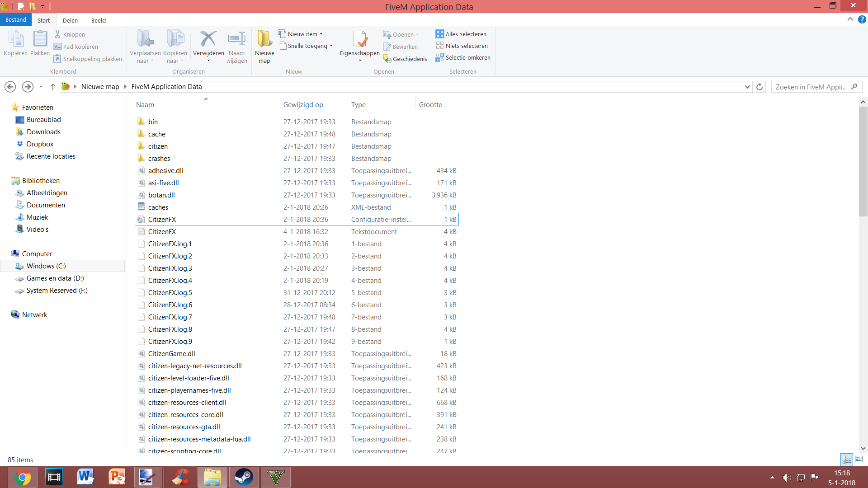The height and width of the screenshot is (488, 868).
Task: Switch to large icons view layout icon
Action: point(859,460)
